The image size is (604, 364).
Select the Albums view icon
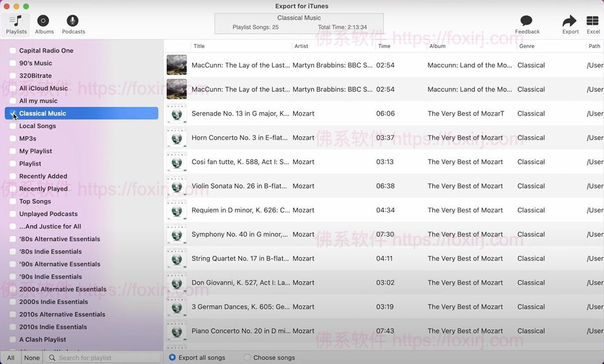(x=43, y=22)
